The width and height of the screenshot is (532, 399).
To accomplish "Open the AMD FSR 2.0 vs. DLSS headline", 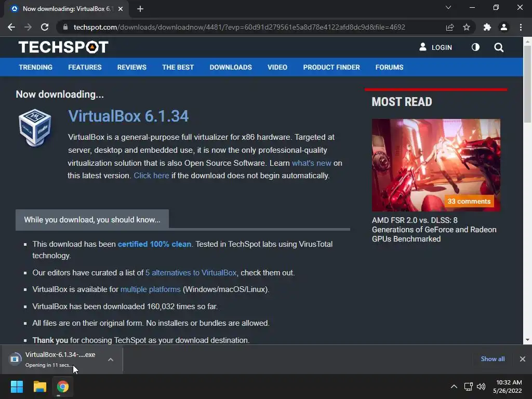I will coord(434,229).
